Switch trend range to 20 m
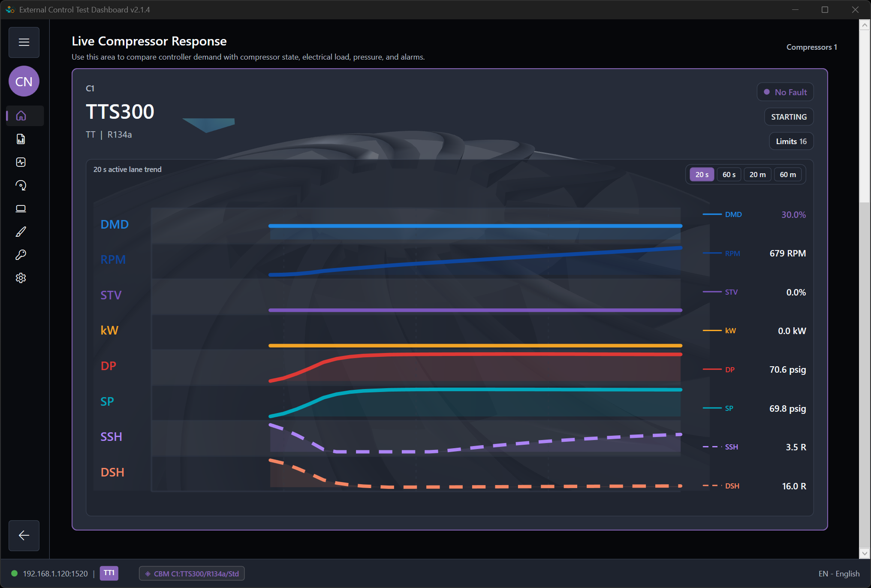 pyautogui.click(x=757, y=175)
